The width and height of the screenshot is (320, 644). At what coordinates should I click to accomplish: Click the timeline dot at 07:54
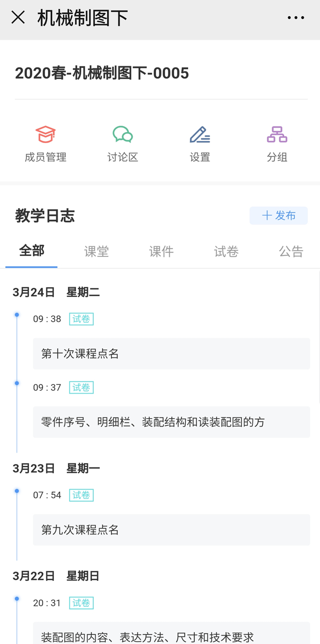(x=17, y=491)
